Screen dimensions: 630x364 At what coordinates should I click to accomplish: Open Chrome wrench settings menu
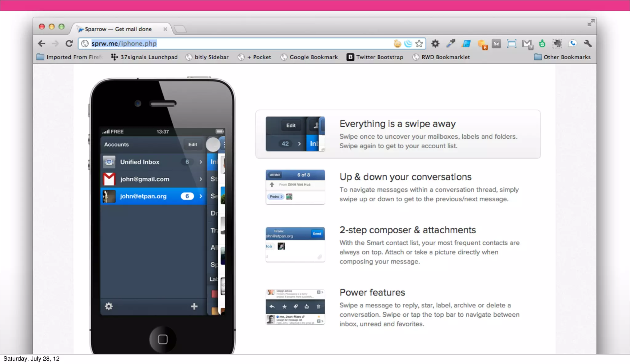pyautogui.click(x=588, y=44)
